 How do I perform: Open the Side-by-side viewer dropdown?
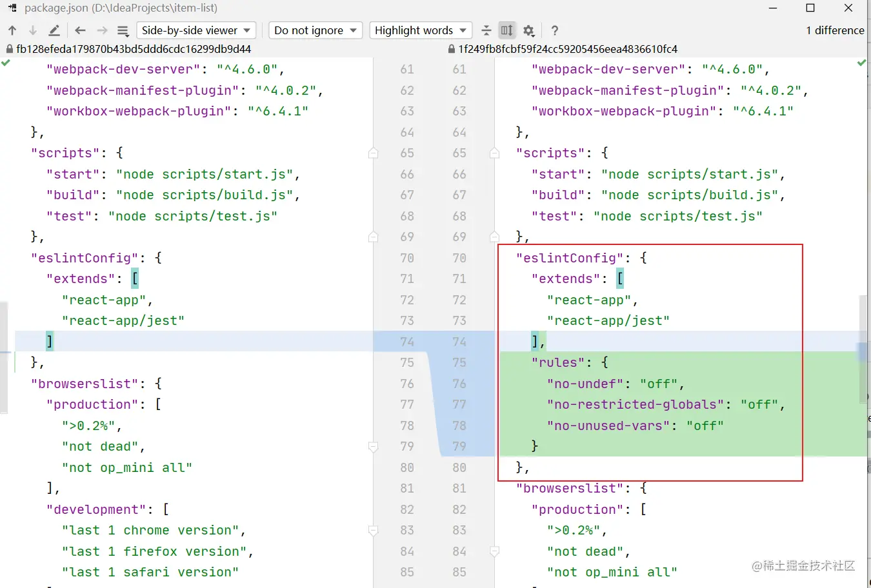point(196,30)
